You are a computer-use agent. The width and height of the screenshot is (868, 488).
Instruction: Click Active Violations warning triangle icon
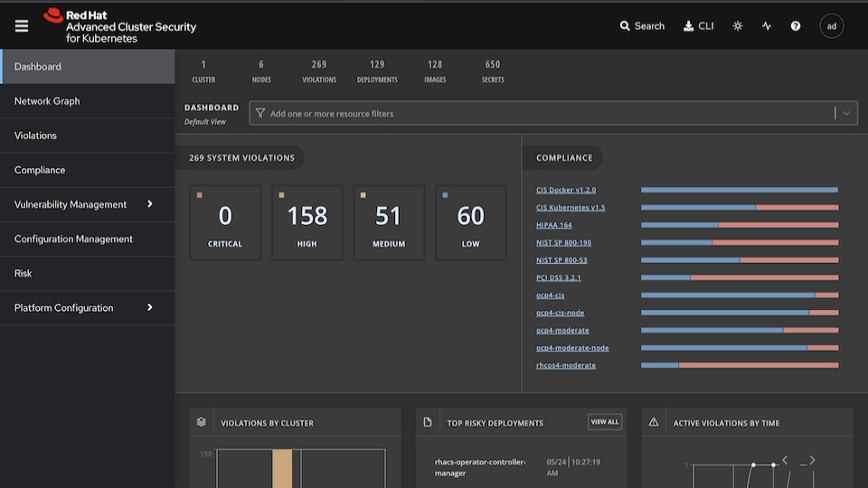(x=654, y=422)
